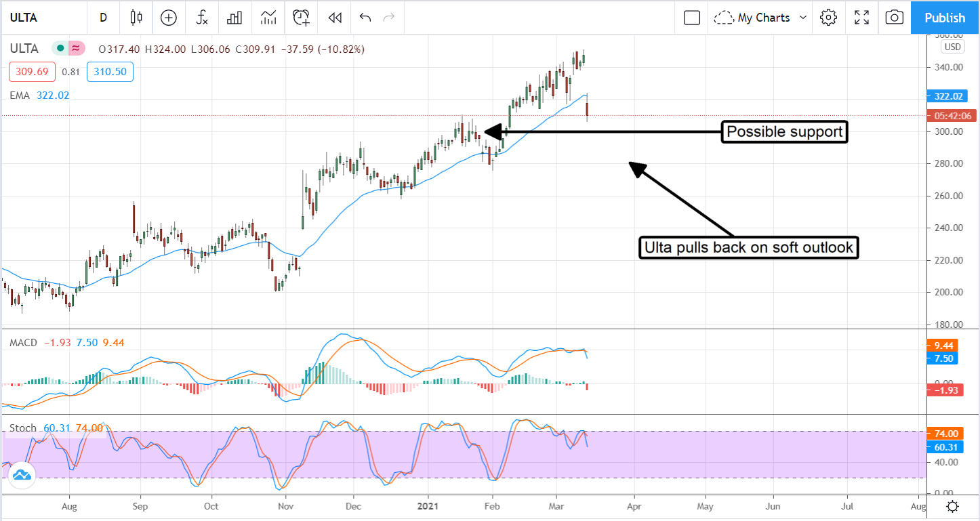
Task: Undo the last chart action
Action: click(365, 18)
